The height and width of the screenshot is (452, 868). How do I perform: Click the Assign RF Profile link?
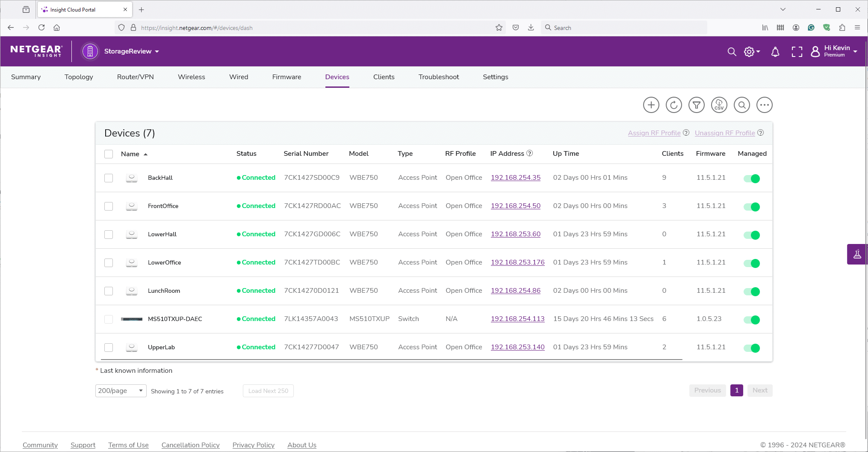coord(654,133)
